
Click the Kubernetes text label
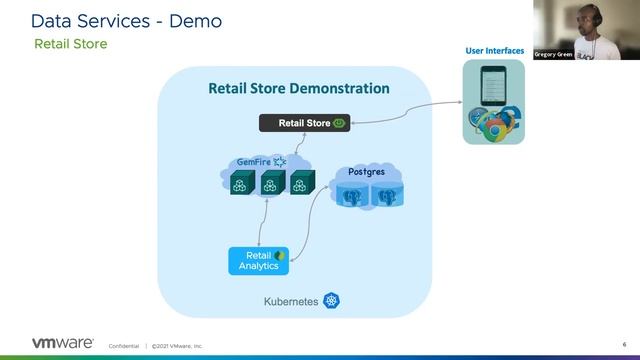(x=291, y=302)
